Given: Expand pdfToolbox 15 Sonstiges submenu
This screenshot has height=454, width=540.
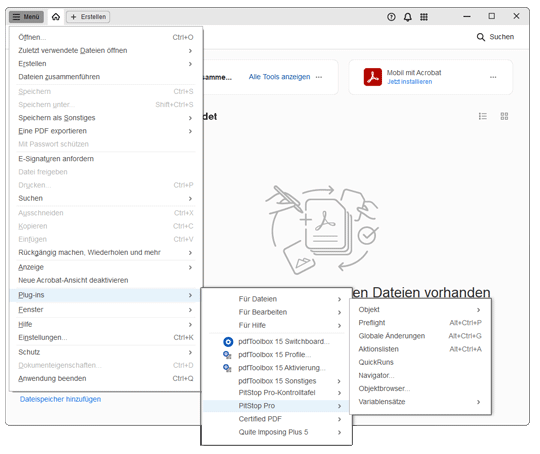Looking at the screenshot, I should tap(277, 381).
